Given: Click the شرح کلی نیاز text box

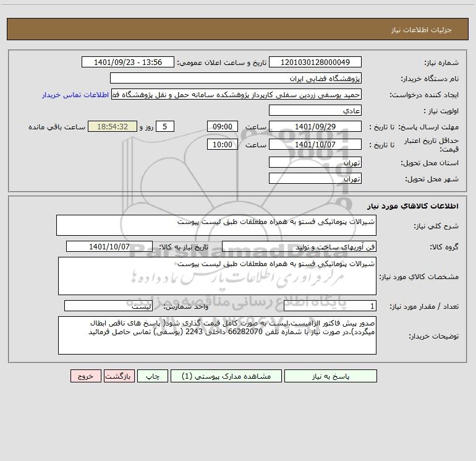Looking at the screenshot, I should [216, 225].
